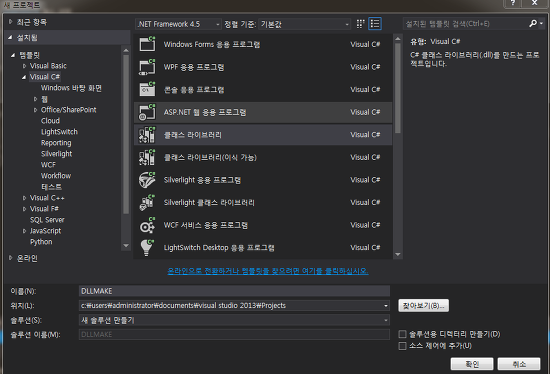
Task: Expand the Visual Basic node
Action: tap(24, 66)
